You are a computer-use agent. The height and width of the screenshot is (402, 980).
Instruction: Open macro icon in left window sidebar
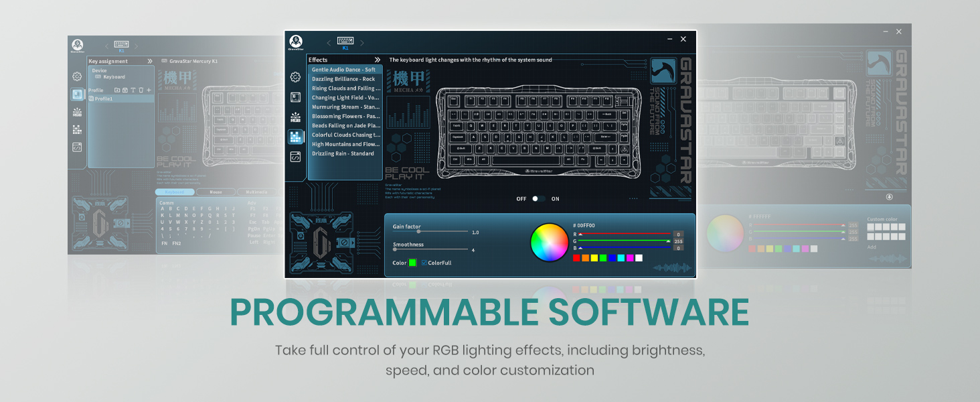[x=77, y=147]
